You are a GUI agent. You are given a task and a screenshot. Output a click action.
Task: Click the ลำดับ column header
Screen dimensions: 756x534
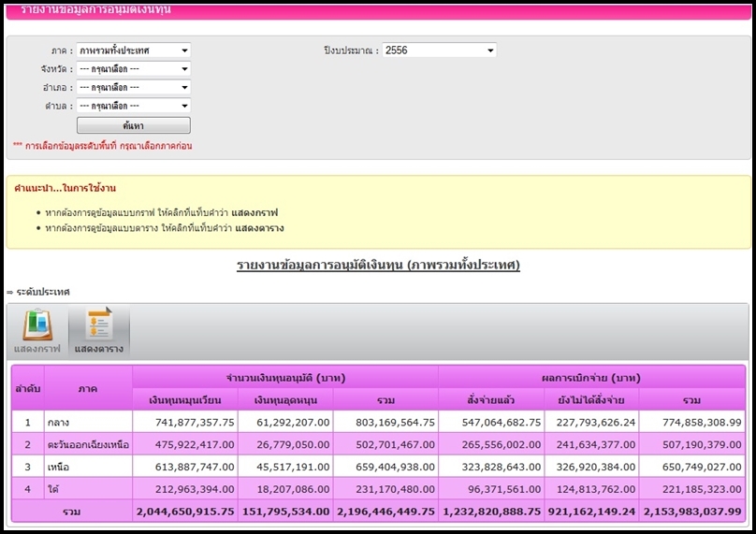point(26,388)
